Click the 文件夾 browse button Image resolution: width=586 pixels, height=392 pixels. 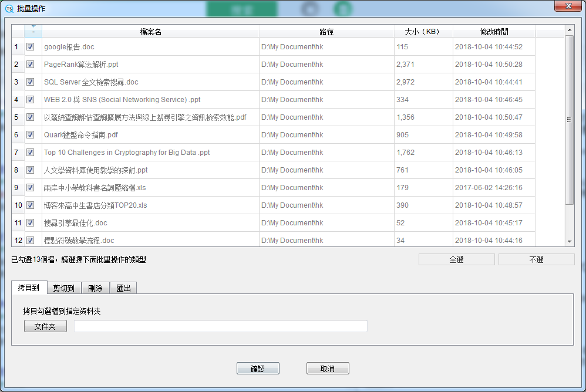(x=45, y=326)
